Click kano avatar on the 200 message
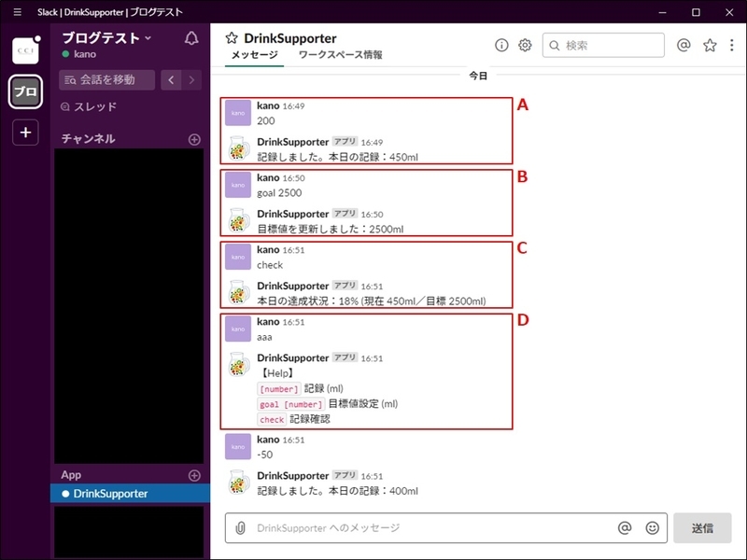The height and width of the screenshot is (560, 747). coord(238,113)
